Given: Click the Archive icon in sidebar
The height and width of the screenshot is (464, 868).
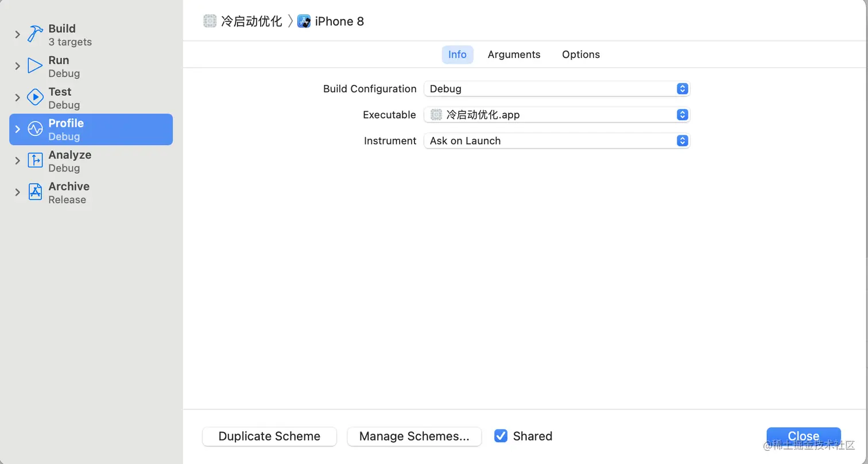Looking at the screenshot, I should click(35, 192).
